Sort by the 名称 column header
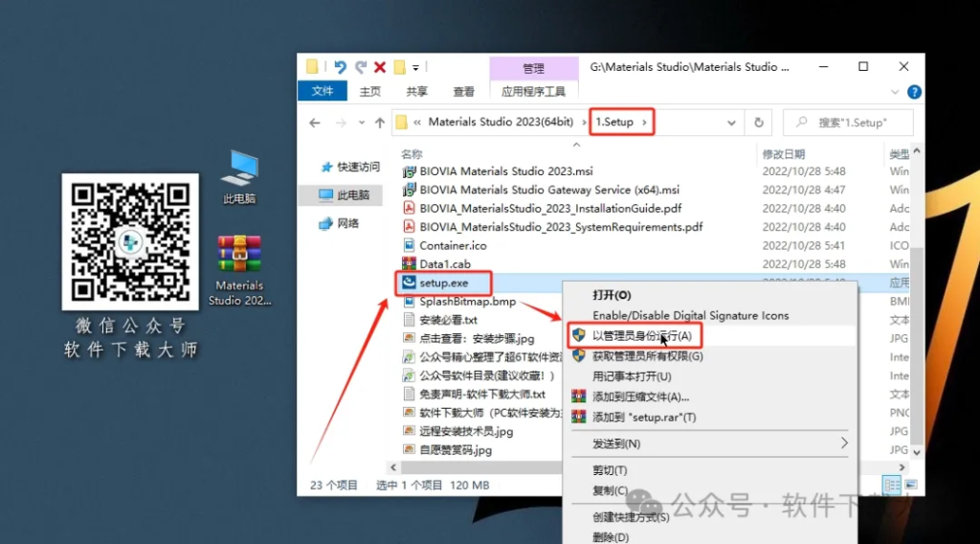 (412, 154)
